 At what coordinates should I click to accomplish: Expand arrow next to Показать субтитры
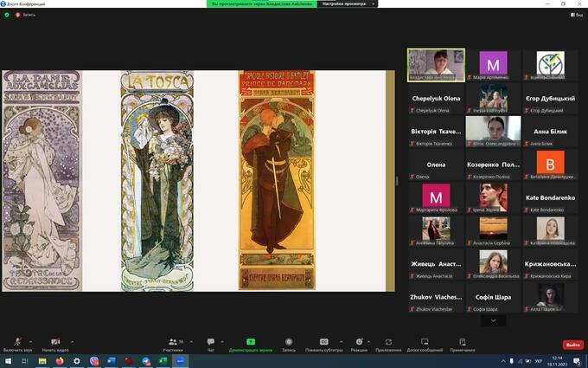341,342
